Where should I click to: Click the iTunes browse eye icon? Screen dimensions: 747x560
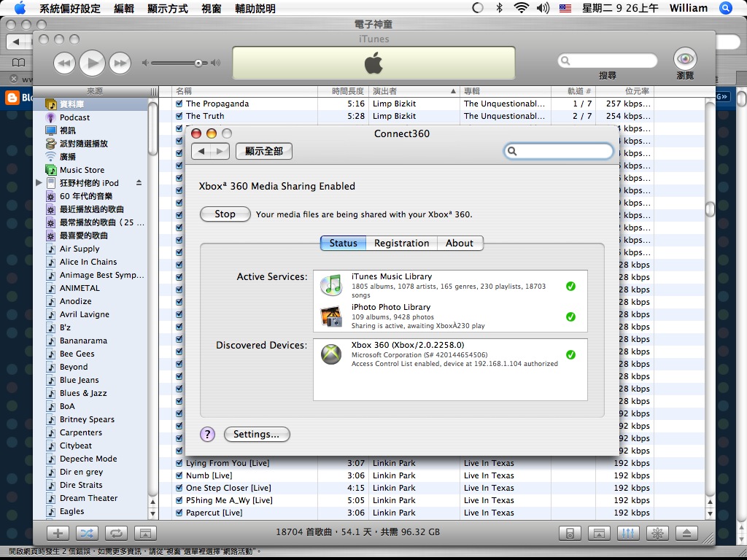[685, 58]
